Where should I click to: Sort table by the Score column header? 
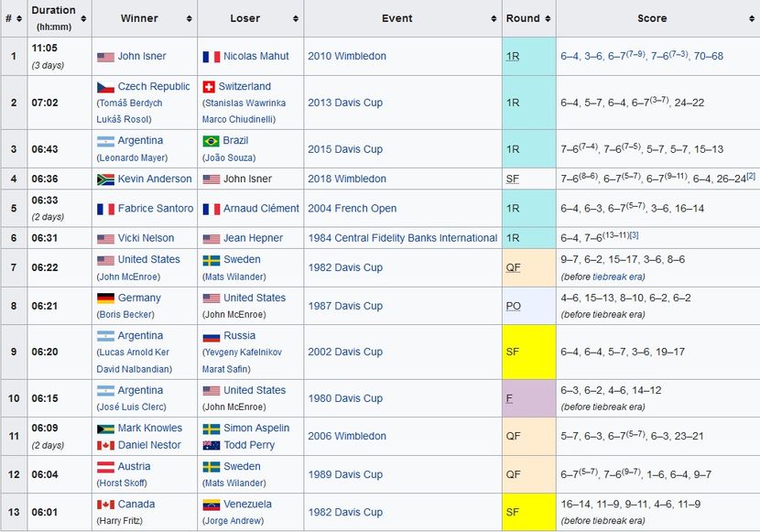tap(652, 18)
